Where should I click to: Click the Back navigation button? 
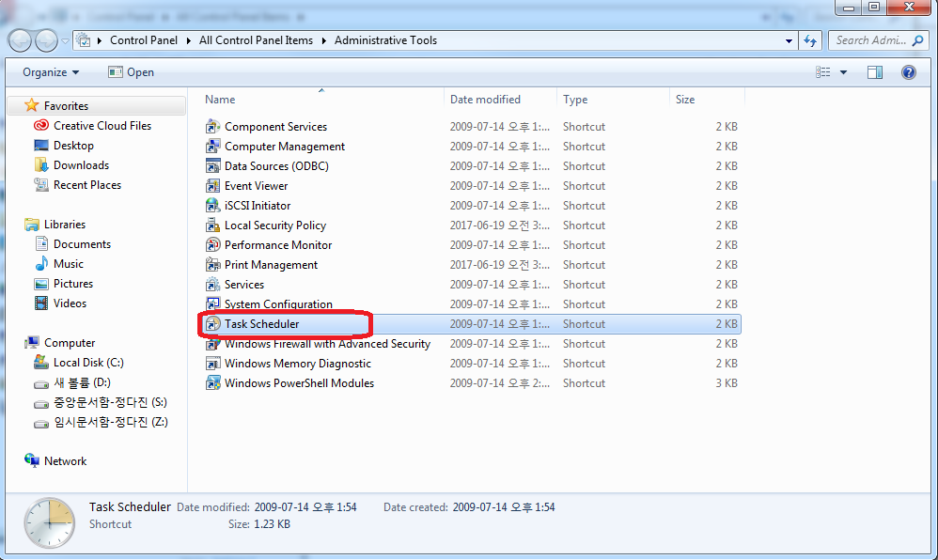point(20,41)
